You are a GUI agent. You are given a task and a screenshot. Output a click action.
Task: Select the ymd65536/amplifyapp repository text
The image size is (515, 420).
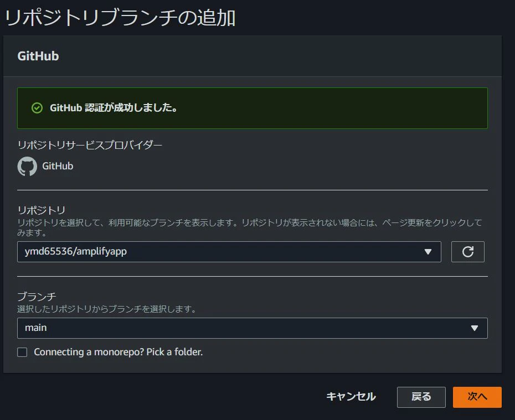coord(76,252)
